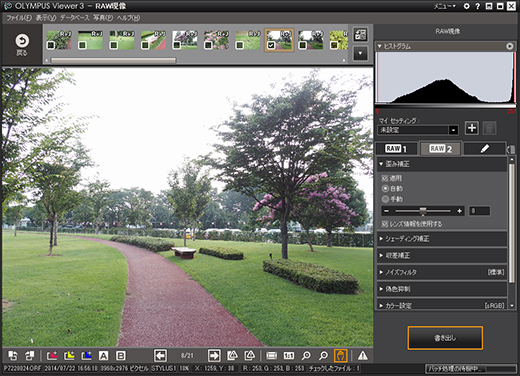Click the right magnifier zoom icon
Viewport: 520px width, 376px height.
[323, 356]
